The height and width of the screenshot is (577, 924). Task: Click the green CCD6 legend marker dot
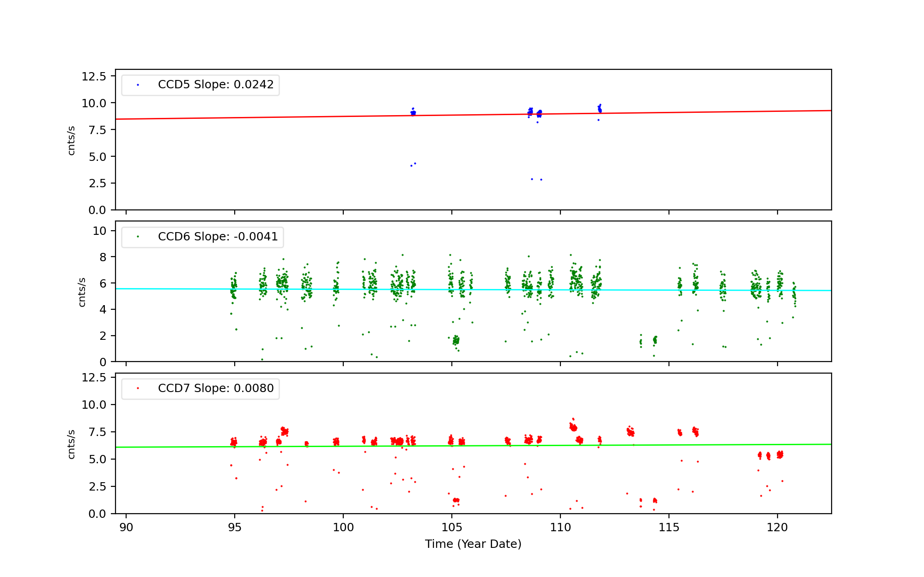click(138, 237)
